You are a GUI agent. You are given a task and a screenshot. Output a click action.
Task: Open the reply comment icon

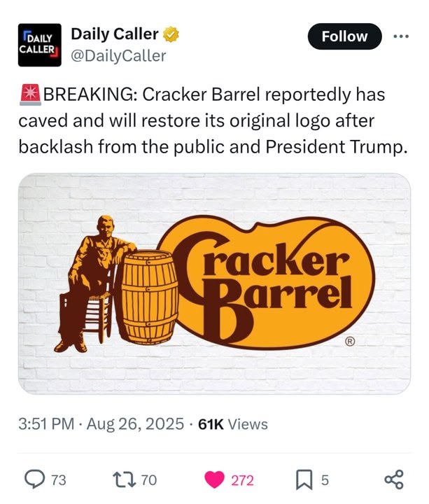click(x=35, y=479)
